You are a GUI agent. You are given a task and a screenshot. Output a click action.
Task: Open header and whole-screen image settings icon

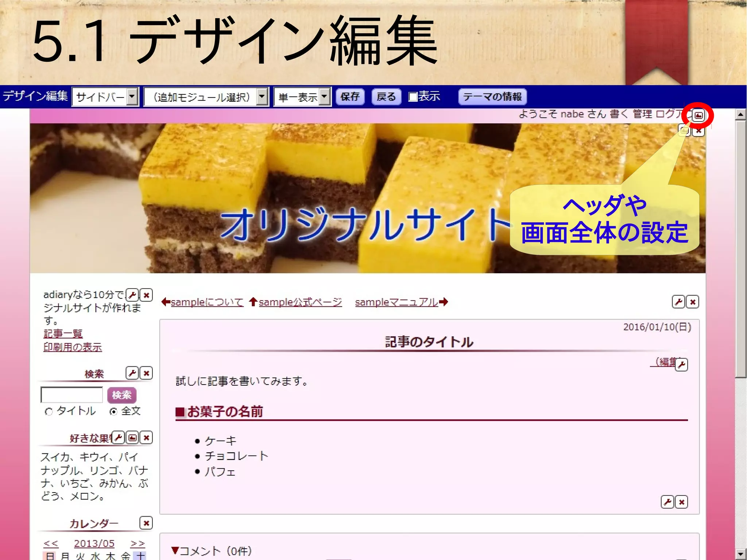point(698,116)
